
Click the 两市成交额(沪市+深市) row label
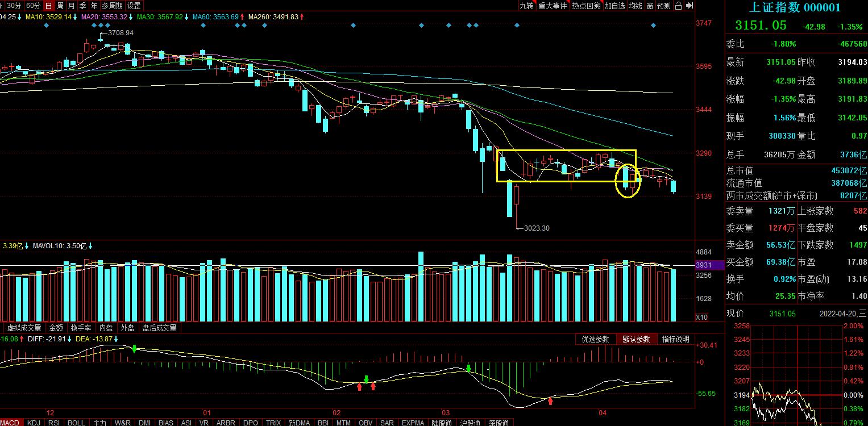[771, 195]
